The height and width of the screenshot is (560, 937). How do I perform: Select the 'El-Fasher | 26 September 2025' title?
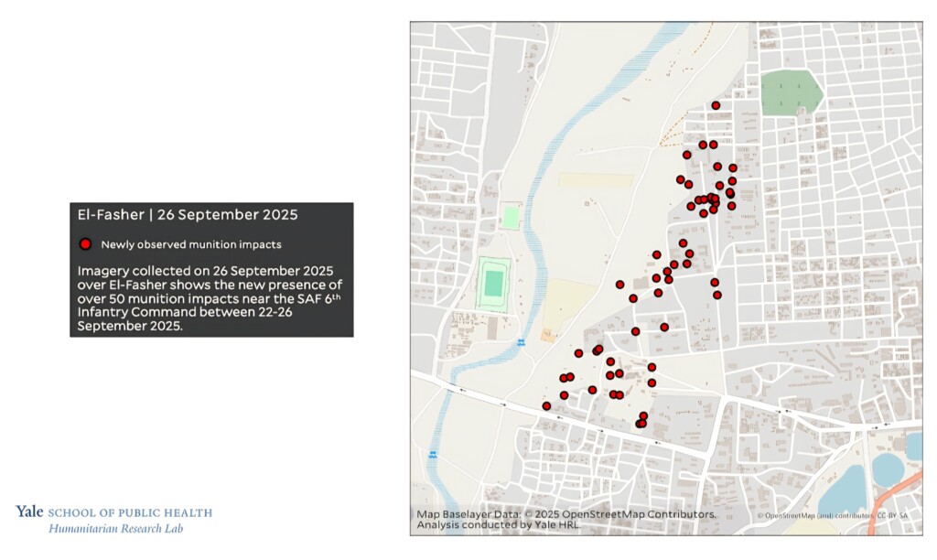click(x=188, y=214)
